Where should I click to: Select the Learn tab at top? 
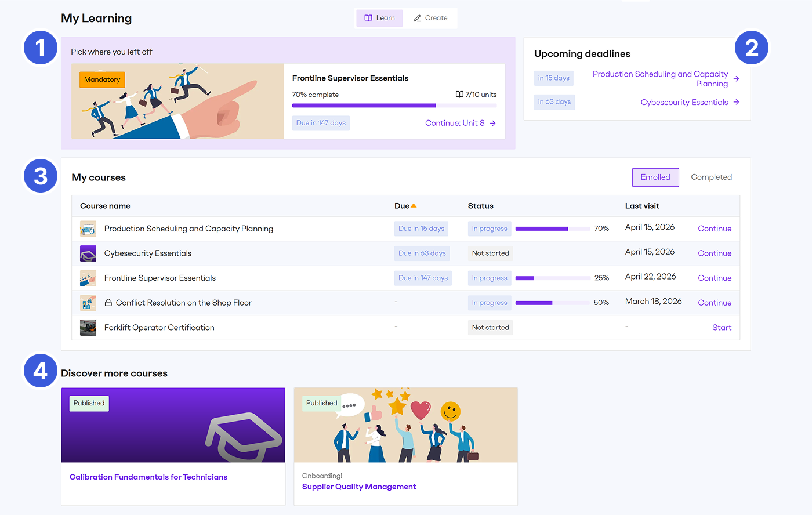[x=379, y=18]
